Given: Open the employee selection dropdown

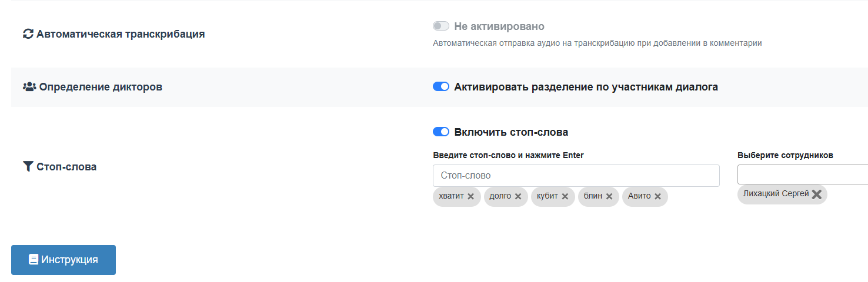Looking at the screenshot, I should tap(802, 175).
